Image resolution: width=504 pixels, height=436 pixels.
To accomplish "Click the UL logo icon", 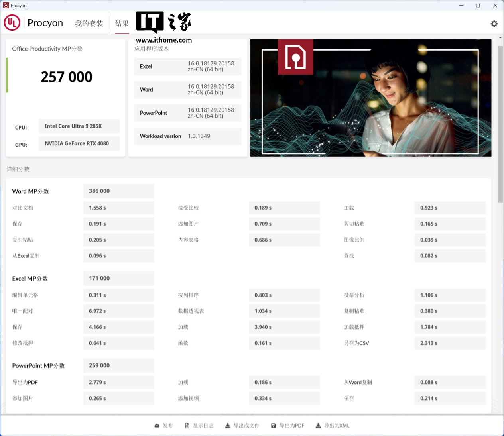I will coord(12,23).
